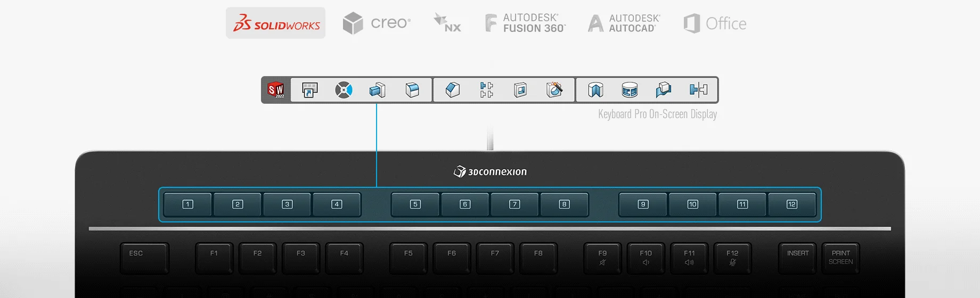Choose the Autodesk AutoCAD tab
This screenshot has height=298, width=980.
click(x=624, y=23)
